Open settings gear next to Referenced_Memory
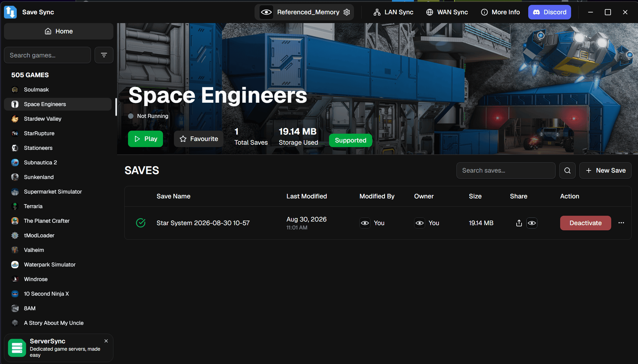Image resolution: width=638 pixels, height=364 pixels. click(x=347, y=12)
